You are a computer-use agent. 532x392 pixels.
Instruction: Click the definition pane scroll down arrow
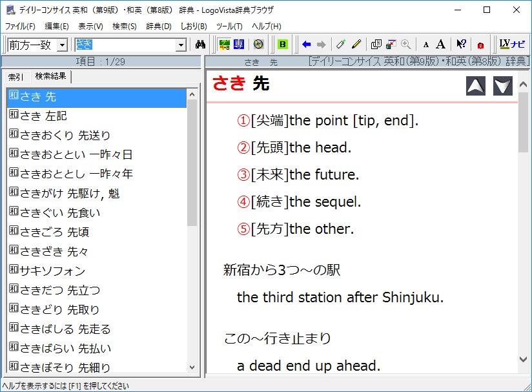tap(523, 359)
